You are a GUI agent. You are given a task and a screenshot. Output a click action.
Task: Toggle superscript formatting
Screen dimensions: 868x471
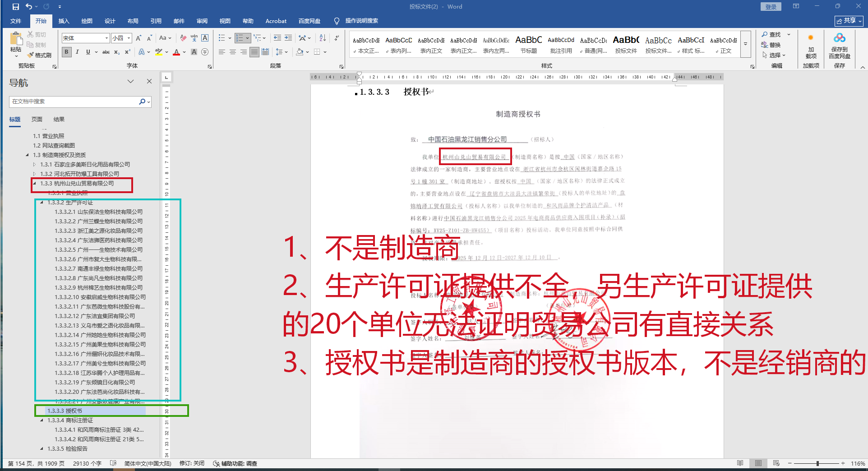tap(128, 52)
